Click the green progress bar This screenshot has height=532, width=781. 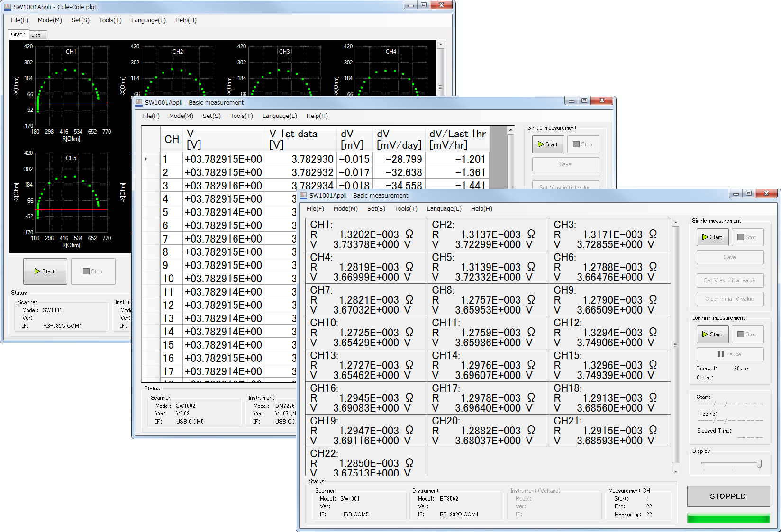click(728, 519)
